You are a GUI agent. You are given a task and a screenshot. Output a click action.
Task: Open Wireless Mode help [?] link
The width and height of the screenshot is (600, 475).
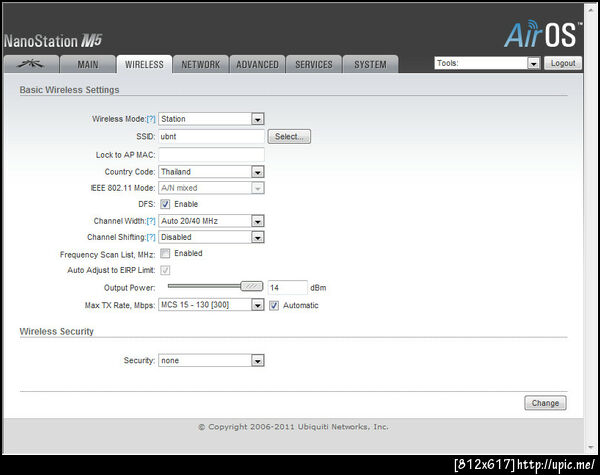[x=151, y=119]
